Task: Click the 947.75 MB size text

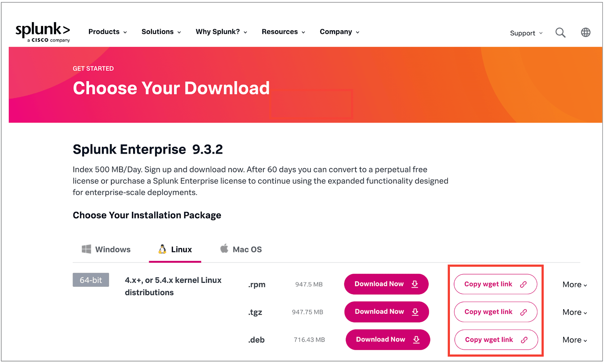Action: click(x=307, y=312)
